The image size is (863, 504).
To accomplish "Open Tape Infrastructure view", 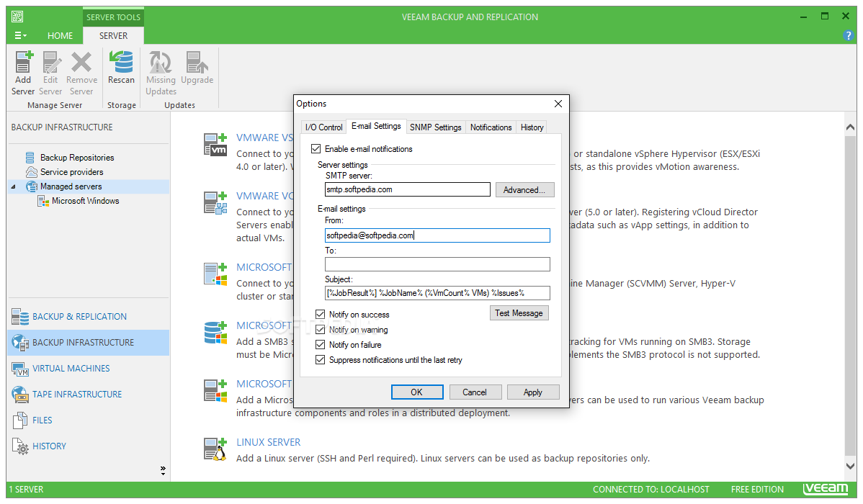I will pyautogui.click(x=88, y=394).
